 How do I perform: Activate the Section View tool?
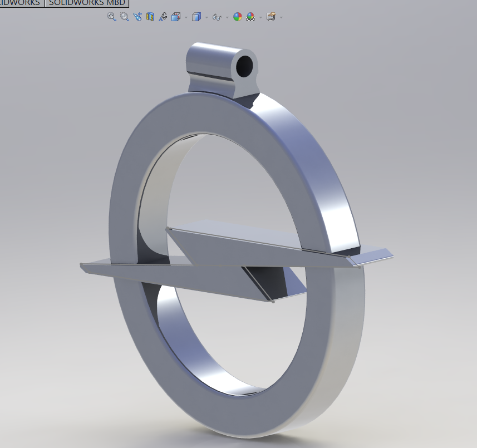click(x=150, y=17)
